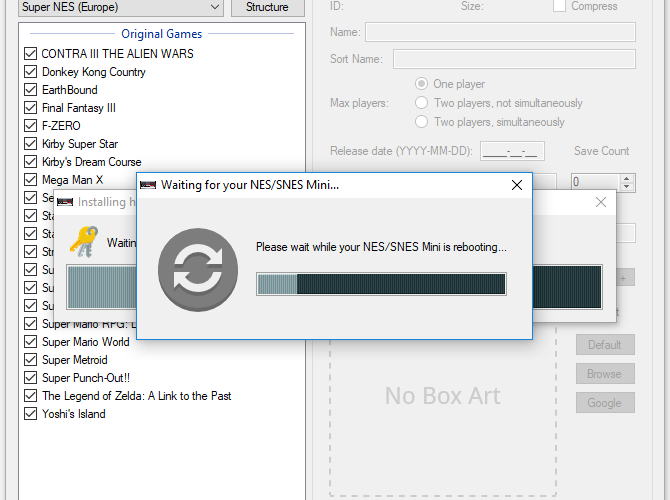Increase the Save Count value
Image resolution: width=670 pixels, height=500 pixels.
[x=626, y=179]
